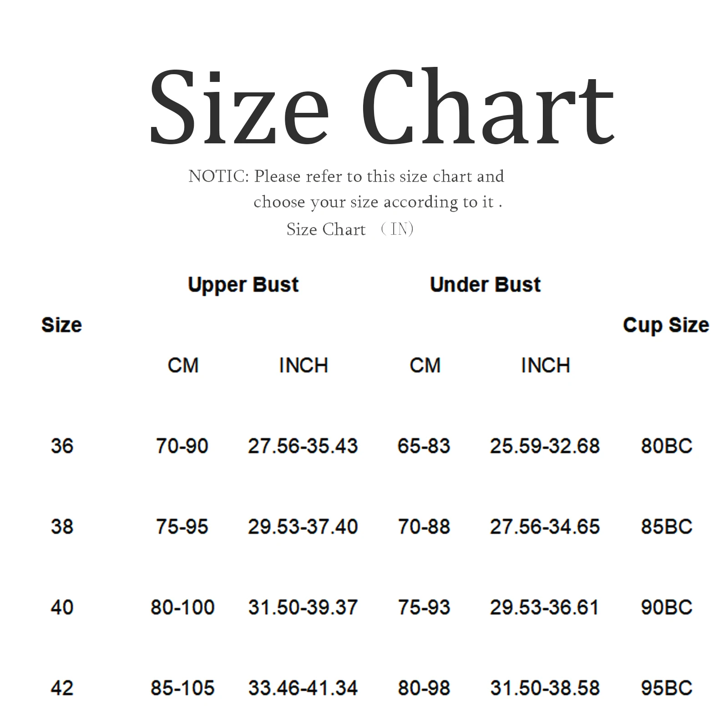The width and height of the screenshot is (728, 728).
Task: Click the "Upper Bust" column header
Action: tap(243, 285)
